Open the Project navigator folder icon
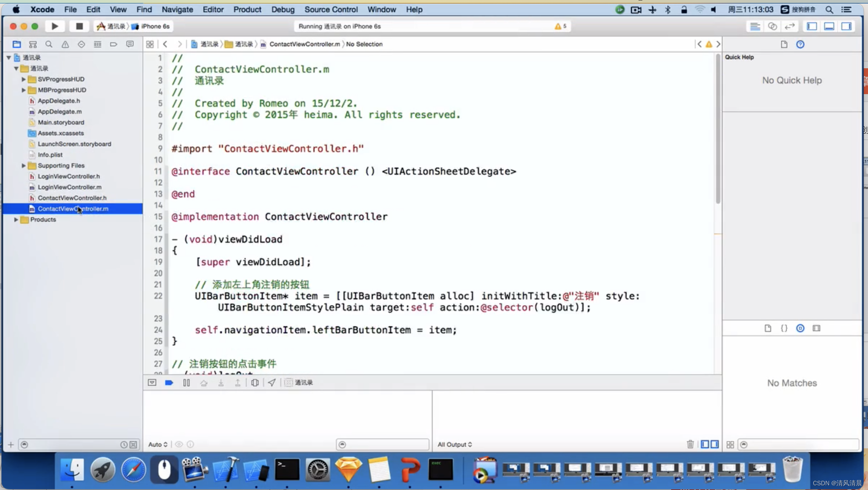 (17, 44)
